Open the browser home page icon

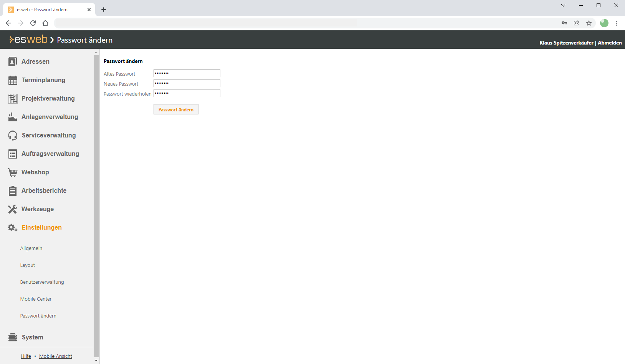point(45,23)
